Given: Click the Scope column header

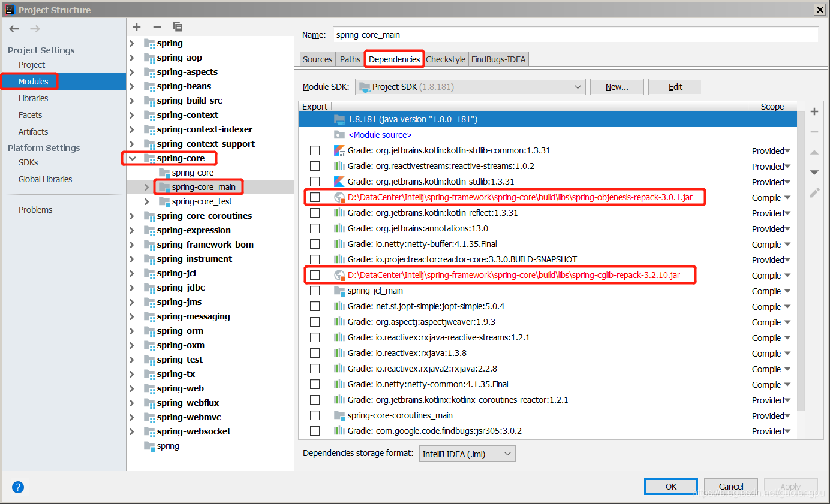Looking at the screenshot, I should pos(772,107).
